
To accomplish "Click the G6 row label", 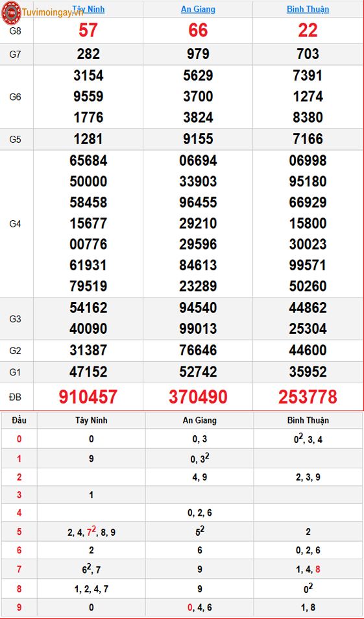I will point(15,97).
